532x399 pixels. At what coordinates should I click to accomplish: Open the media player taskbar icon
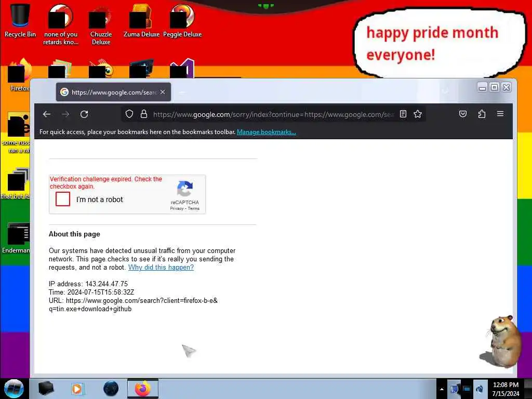click(x=77, y=389)
